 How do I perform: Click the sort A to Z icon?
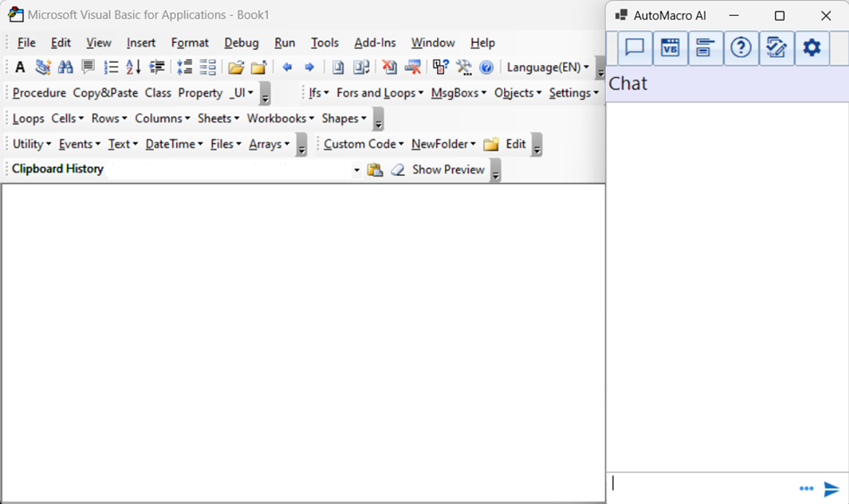[x=133, y=67]
